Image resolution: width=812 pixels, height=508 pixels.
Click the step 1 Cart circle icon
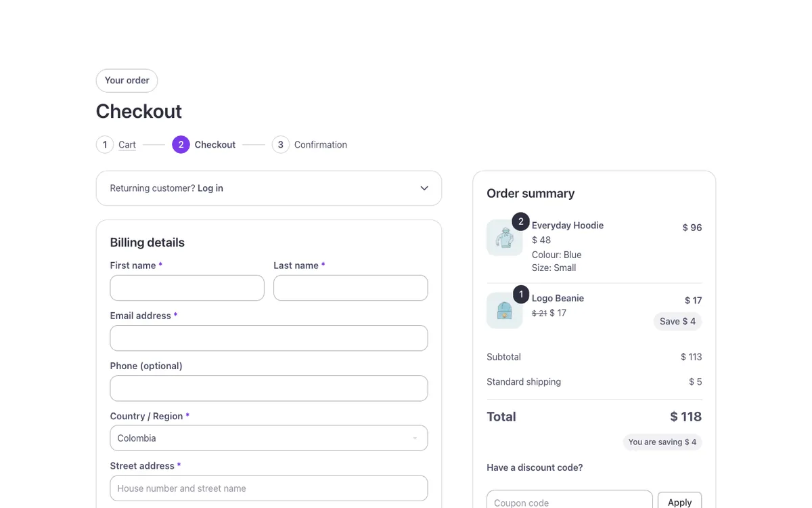(x=105, y=144)
